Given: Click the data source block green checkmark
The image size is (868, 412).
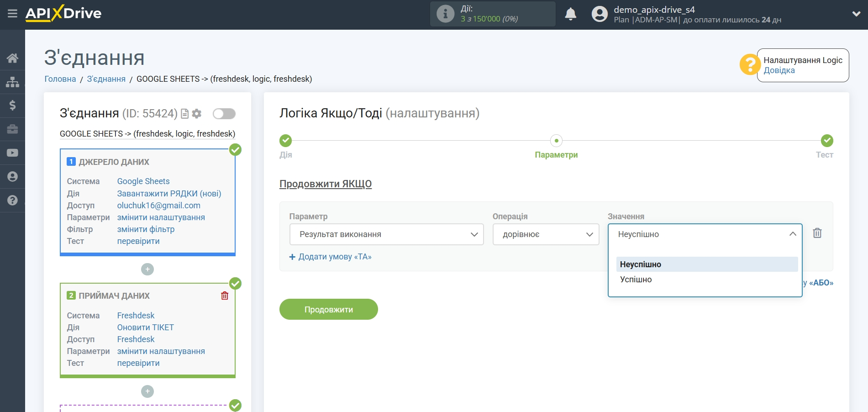Looking at the screenshot, I should 235,150.
